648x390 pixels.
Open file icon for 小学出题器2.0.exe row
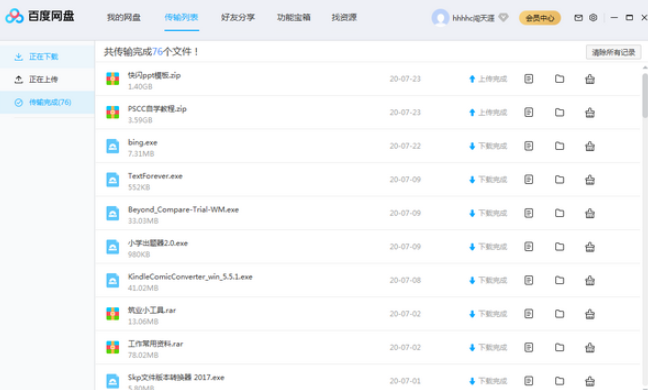[x=529, y=246]
